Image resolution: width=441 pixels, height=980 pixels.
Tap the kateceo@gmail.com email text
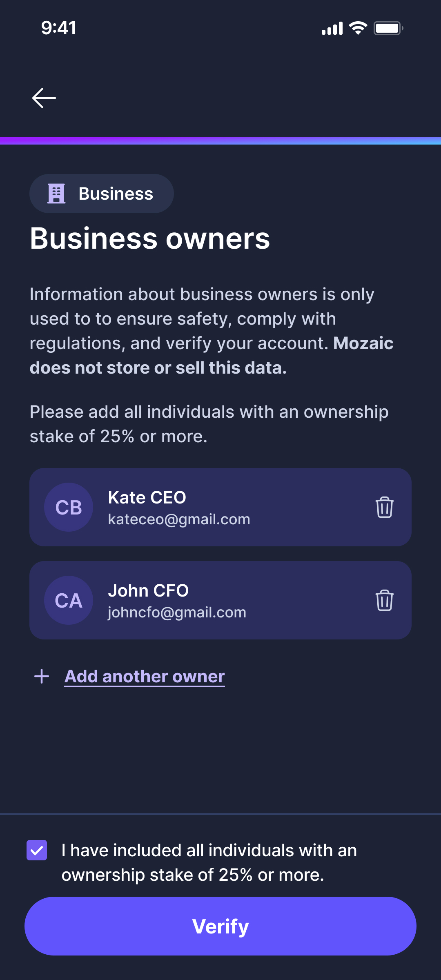[x=179, y=519]
